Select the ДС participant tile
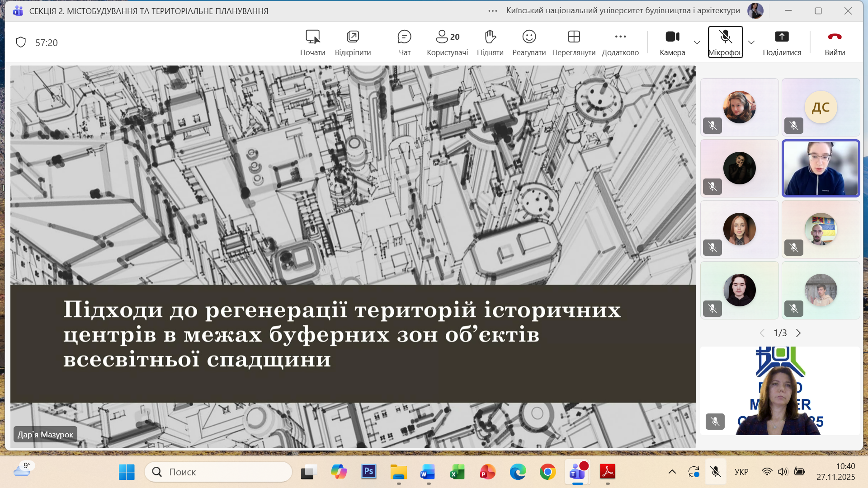Image resolution: width=868 pixels, height=488 pixels. tap(821, 107)
